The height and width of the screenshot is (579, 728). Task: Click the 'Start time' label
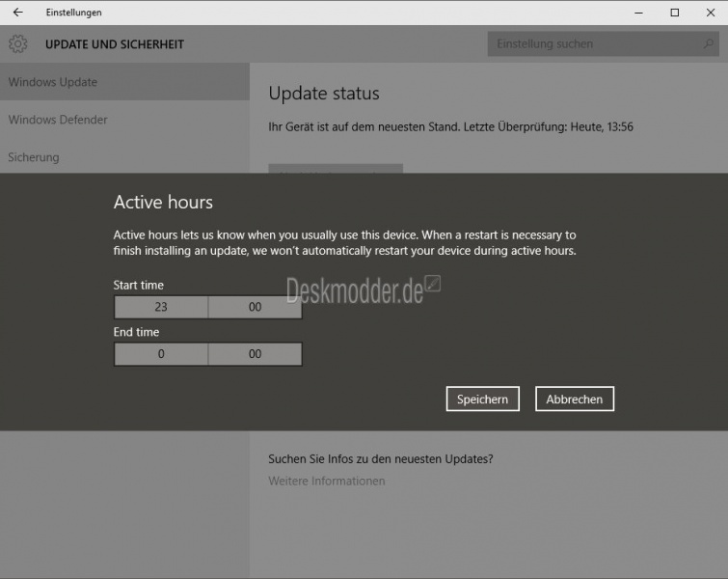138,285
